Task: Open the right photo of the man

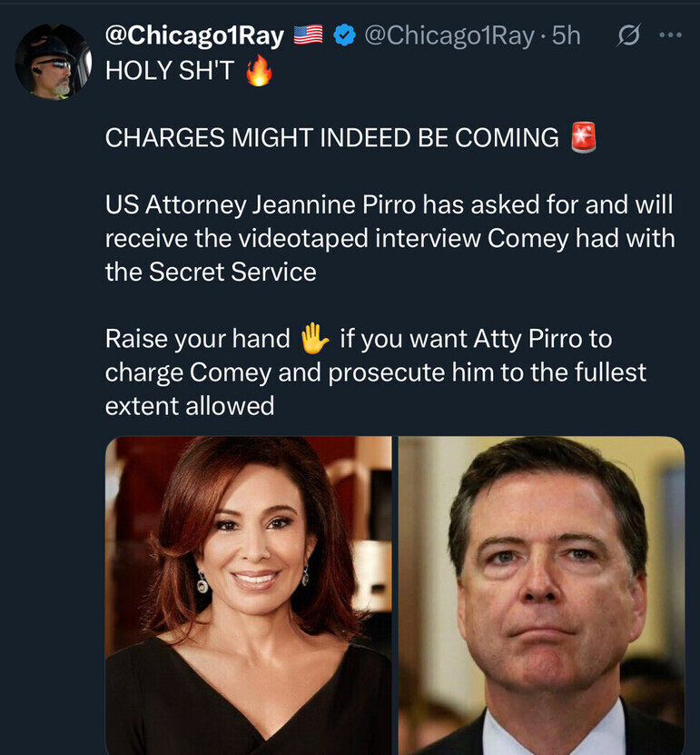Action: (x=541, y=595)
